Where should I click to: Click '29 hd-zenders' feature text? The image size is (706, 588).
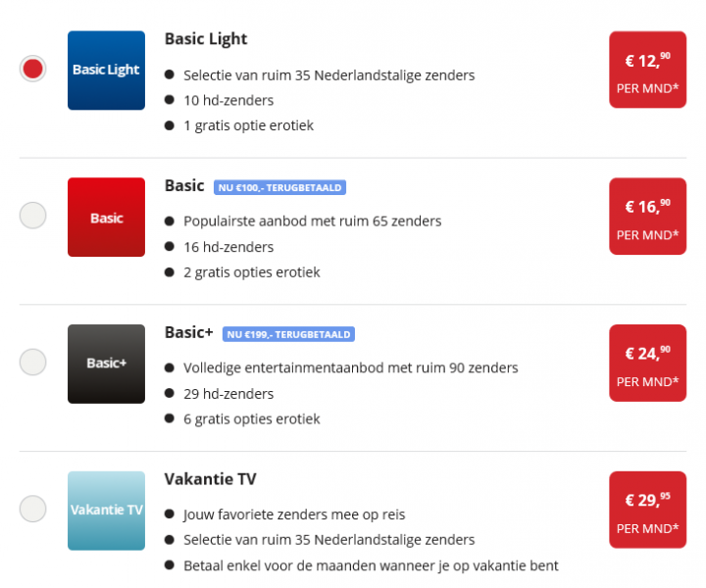click(x=228, y=394)
